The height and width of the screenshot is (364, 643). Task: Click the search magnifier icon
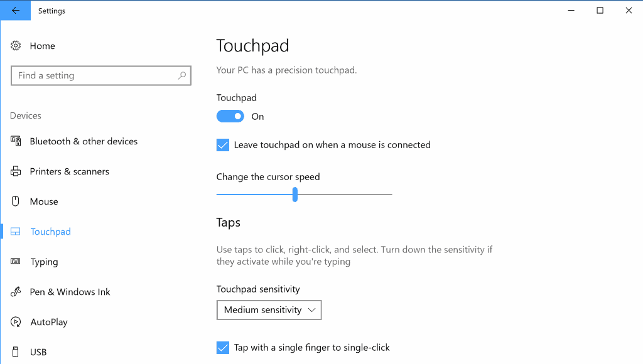tap(182, 75)
